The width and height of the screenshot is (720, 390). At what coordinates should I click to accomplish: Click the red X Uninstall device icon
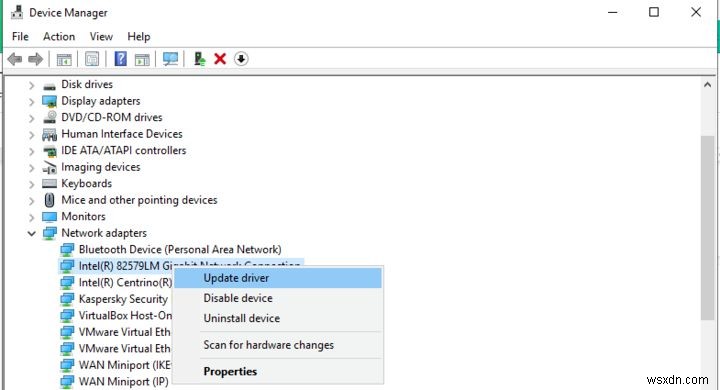[220, 59]
